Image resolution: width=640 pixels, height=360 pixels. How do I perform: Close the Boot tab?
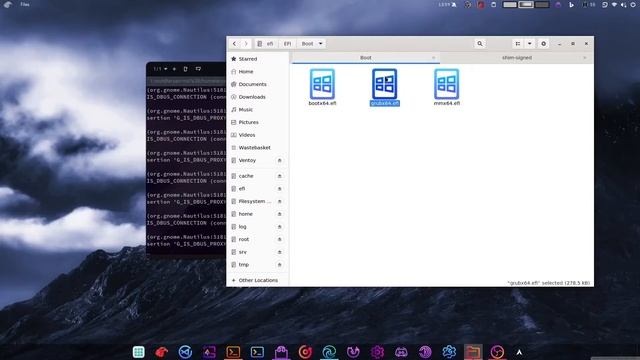tap(433, 58)
